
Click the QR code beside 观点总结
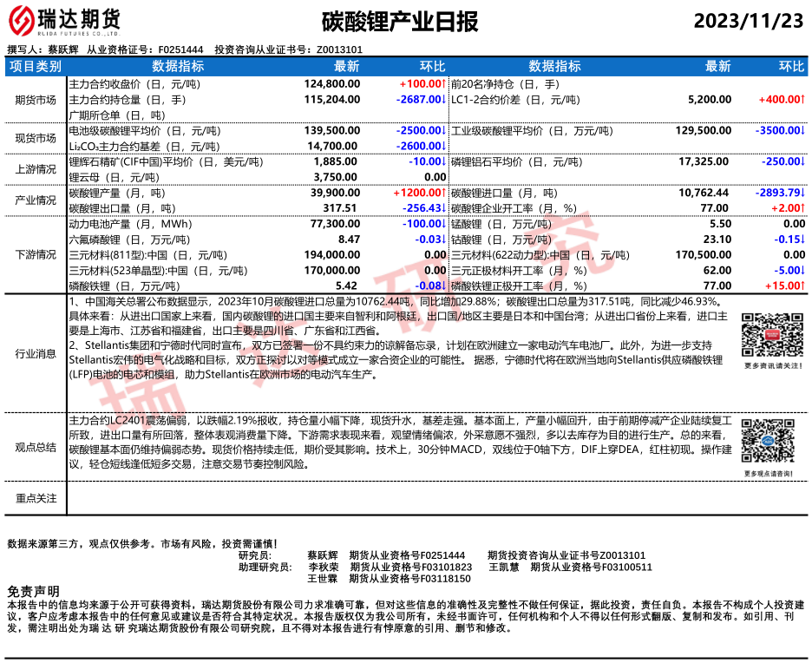pyautogui.click(x=768, y=442)
